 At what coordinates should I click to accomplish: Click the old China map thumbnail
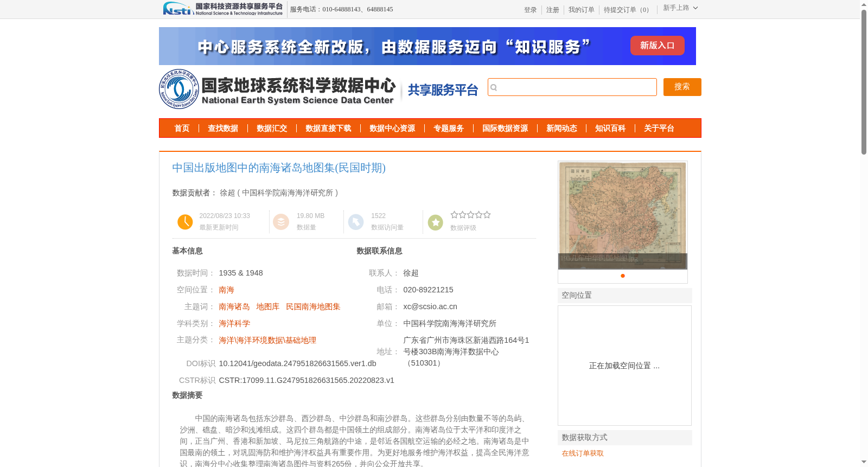pos(622,215)
